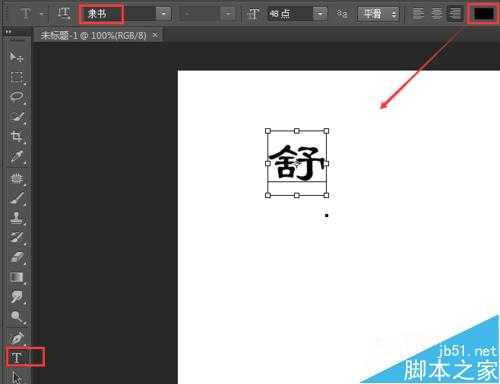
Task: Select the Spot Healing Brush tool
Action: [16, 178]
